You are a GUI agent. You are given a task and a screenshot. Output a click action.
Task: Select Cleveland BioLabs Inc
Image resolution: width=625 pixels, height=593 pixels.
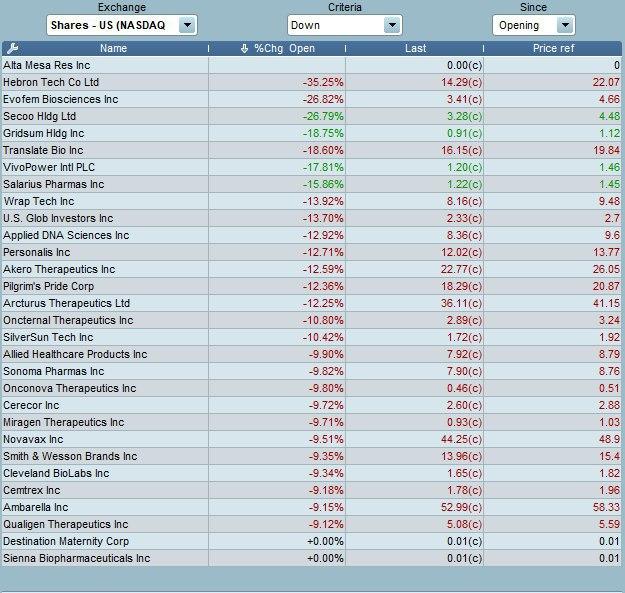56,473
